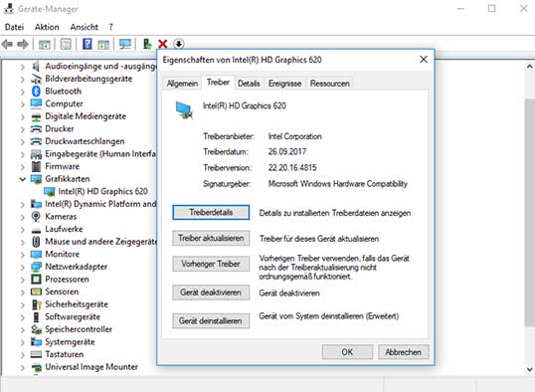This screenshot has height=392, width=535.
Task: Click the Sicherheitsgeräte key icon in the tree
Action: (36, 304)
